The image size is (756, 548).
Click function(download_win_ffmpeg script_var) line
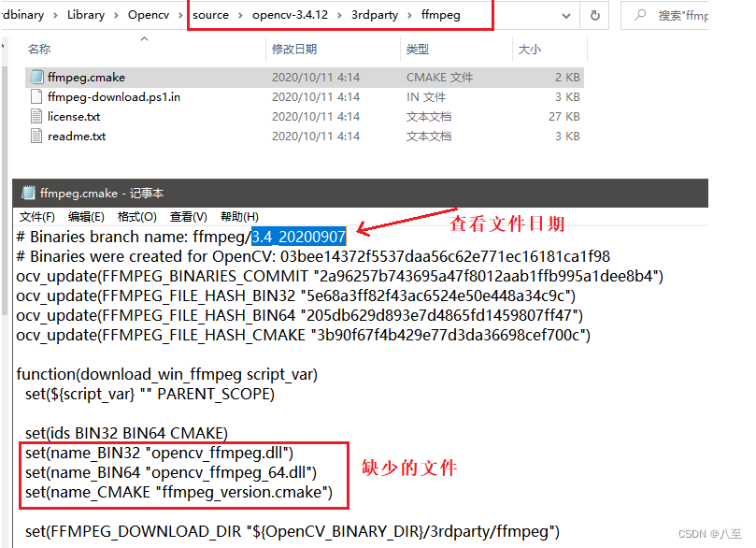click(167, 374)
